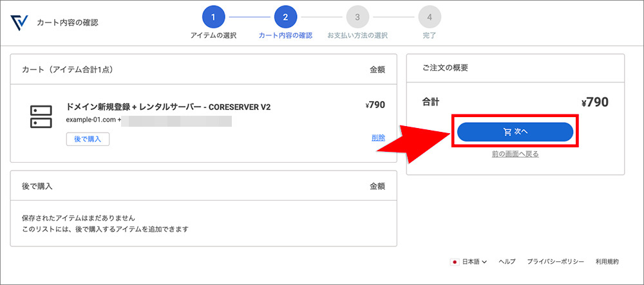Screen dimensions: 644x285
Task: Click the Japan flag icon in footer
Action: click(455, 262)
